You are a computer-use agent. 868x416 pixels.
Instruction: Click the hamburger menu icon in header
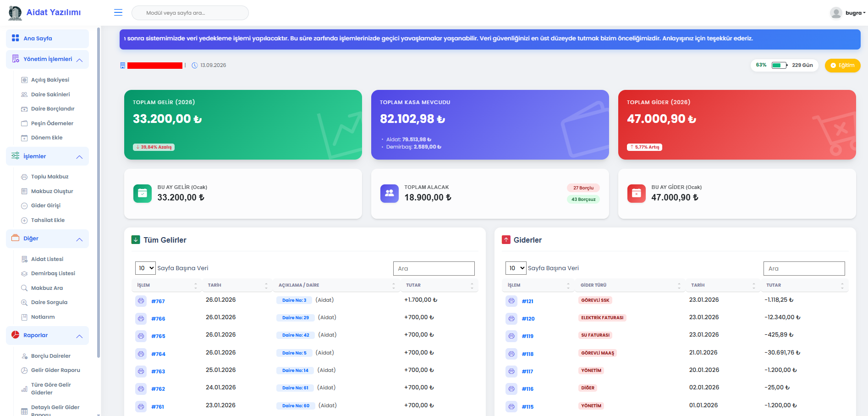coord(118,12)
